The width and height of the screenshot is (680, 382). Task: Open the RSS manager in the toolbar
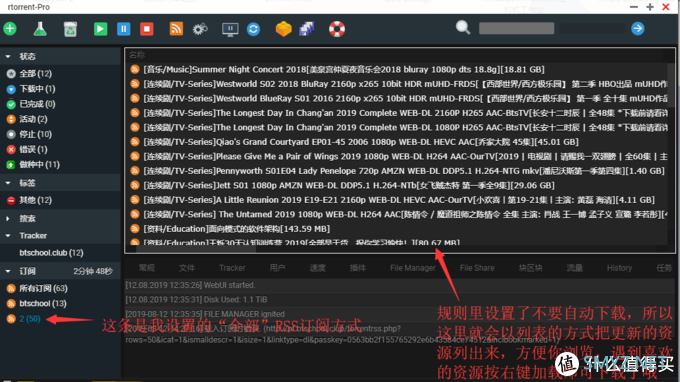(176, 29)
